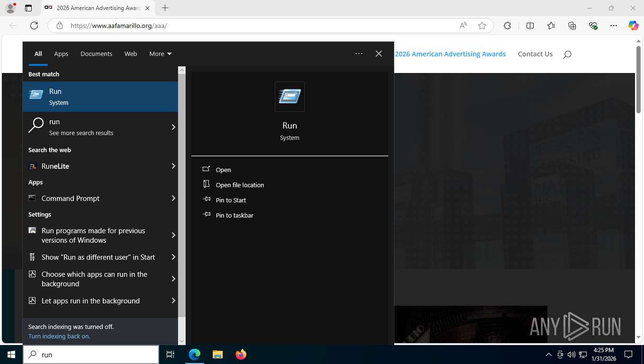Open new tab in Edge
The height and width of the screenshot is (364, 644).
pyautogui.click(x=165, y=8)
